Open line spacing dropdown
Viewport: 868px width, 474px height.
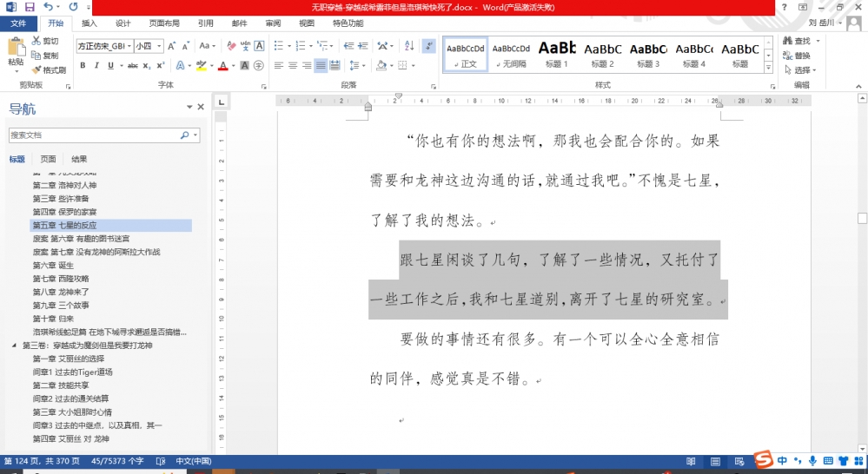[x=358, y=65]
